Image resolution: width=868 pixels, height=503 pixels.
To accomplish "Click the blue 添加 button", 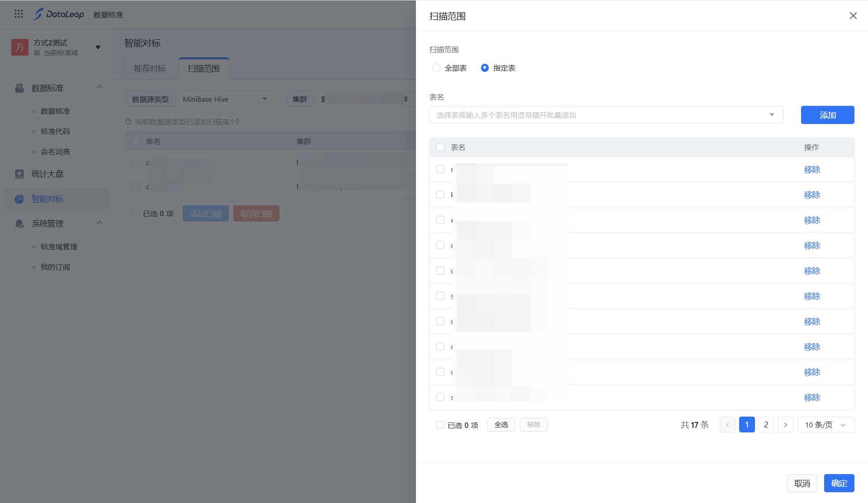I will (x=827, y=115).
